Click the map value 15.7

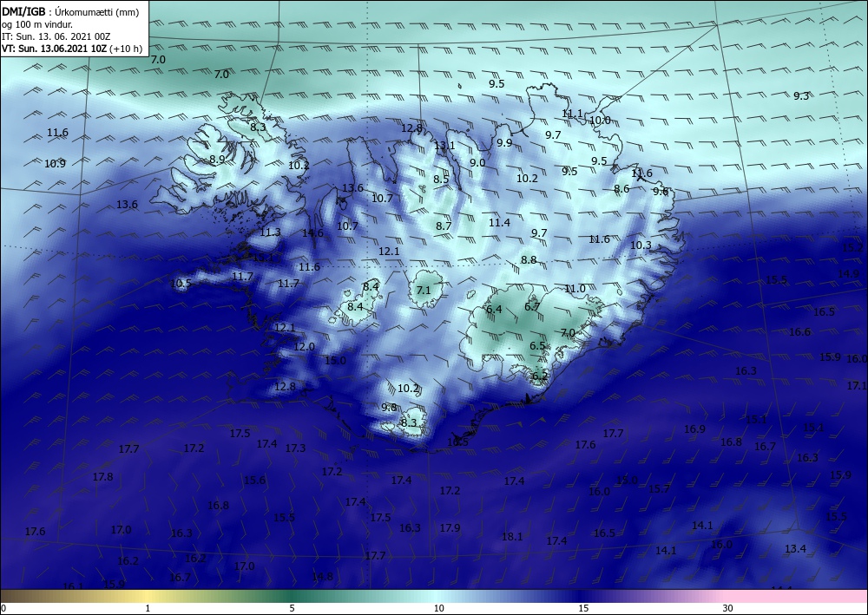pyautogui.click(x=659, y=489)
